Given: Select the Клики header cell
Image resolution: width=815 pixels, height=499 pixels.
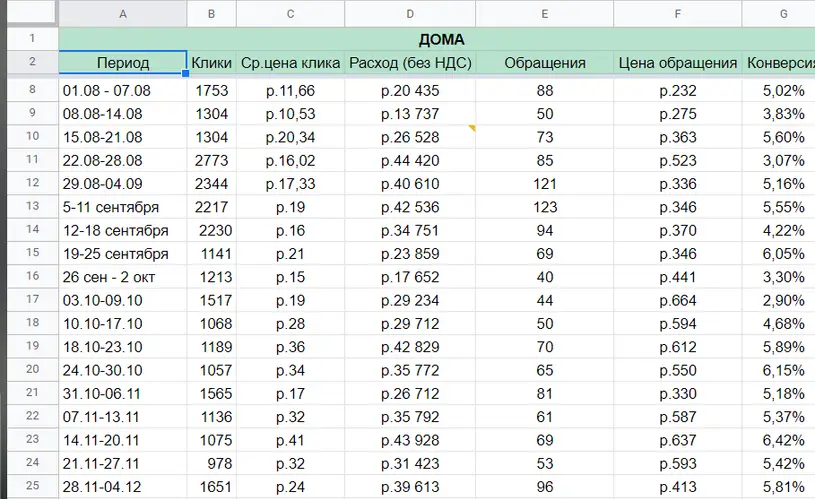Looking at the screenshot, I should 212,62.
